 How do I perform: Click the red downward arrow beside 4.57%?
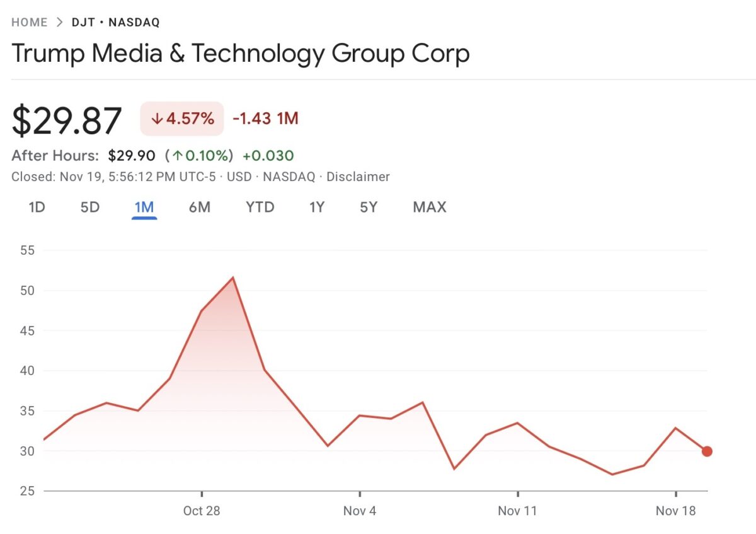pyautogui.click(x=157, y=119)
